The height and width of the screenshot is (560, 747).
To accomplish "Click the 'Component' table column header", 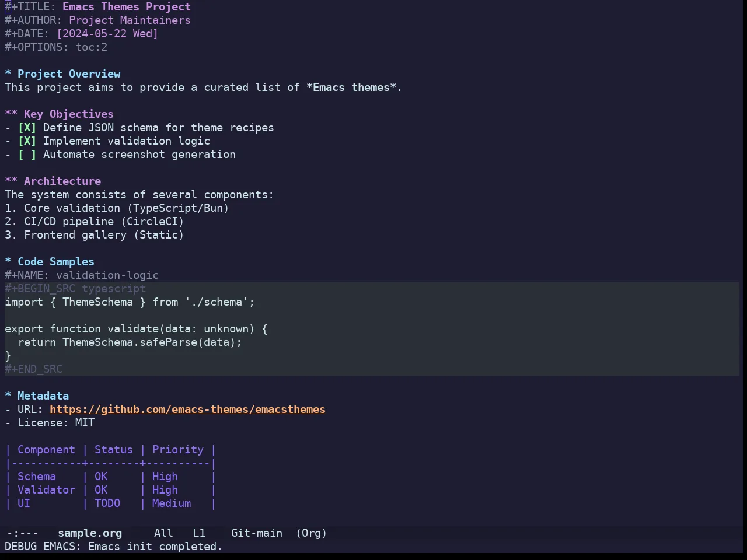I will pos(46,450).
